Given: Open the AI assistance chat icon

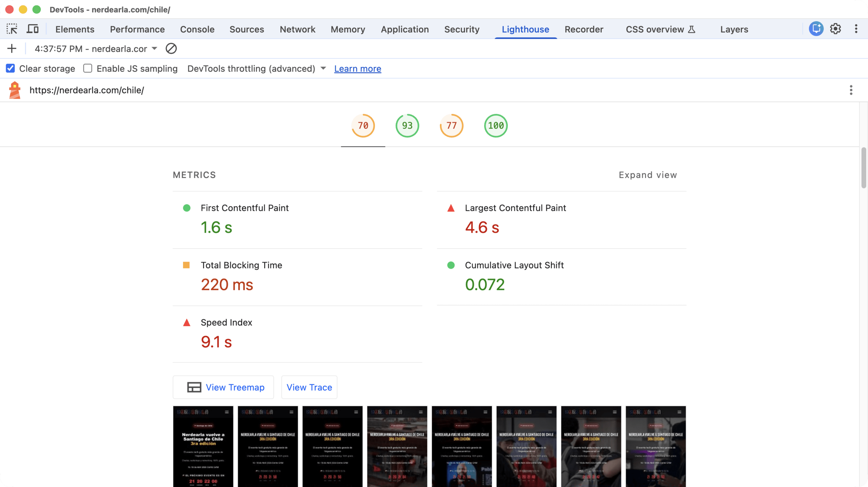Looking at the screenshot, I should [816, 29].
